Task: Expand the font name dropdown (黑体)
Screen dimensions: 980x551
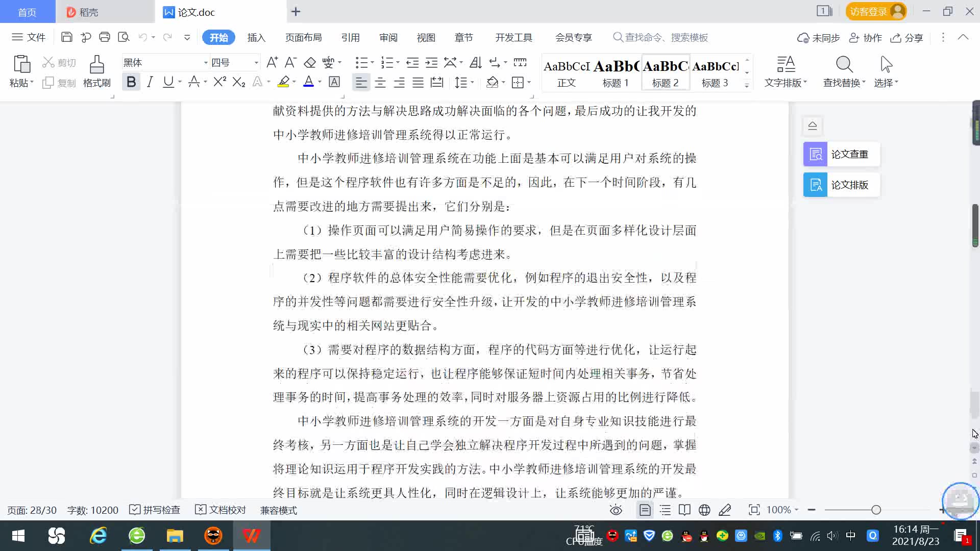Action: tap(206, 63)
